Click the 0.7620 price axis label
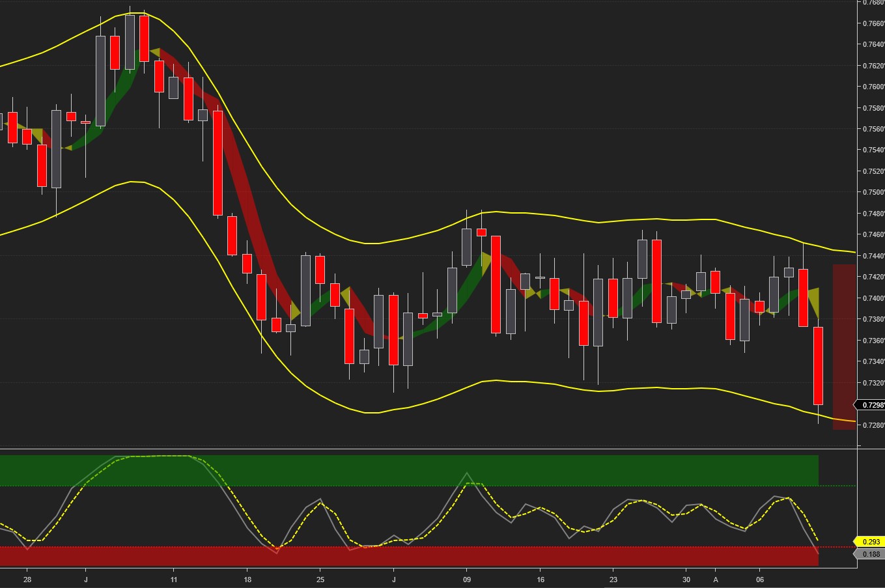The width and height of the screenshot is (885, 588). click(x=873, y=66)
